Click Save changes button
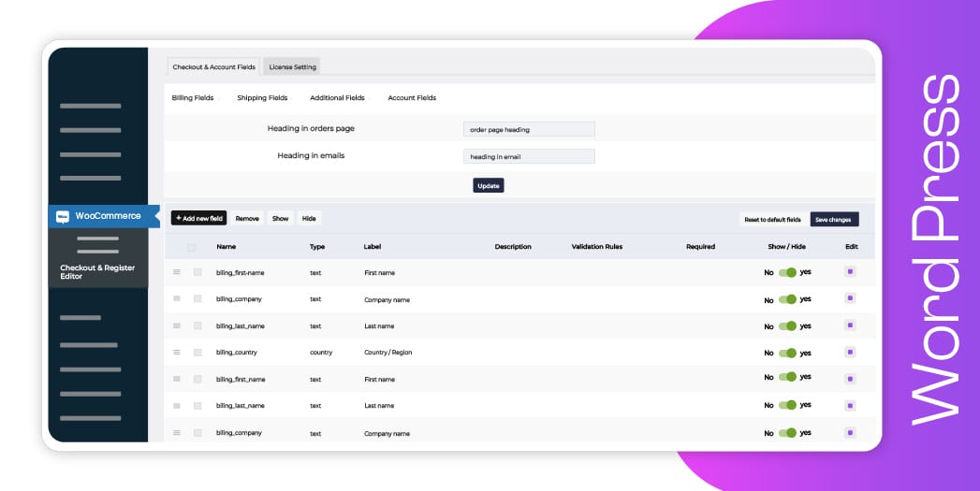 pyautogui.click(x=834, y=219)
